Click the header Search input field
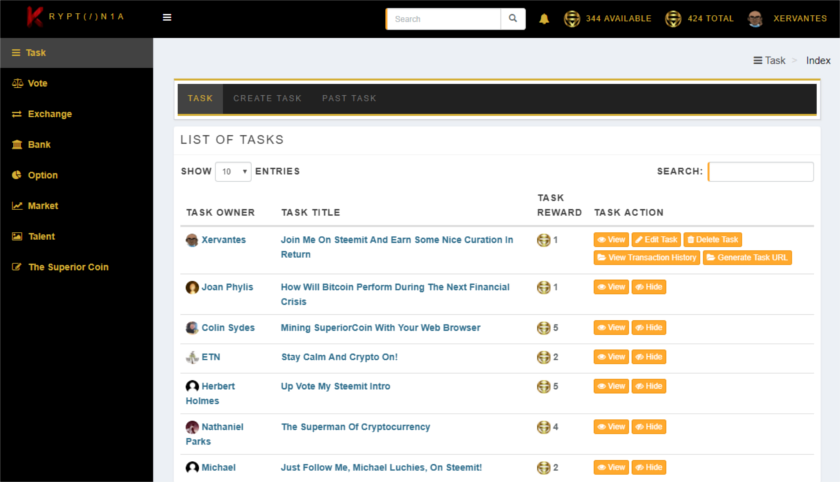Image resolution: width=840 pixels, height=482 pixels. (444, 19)
